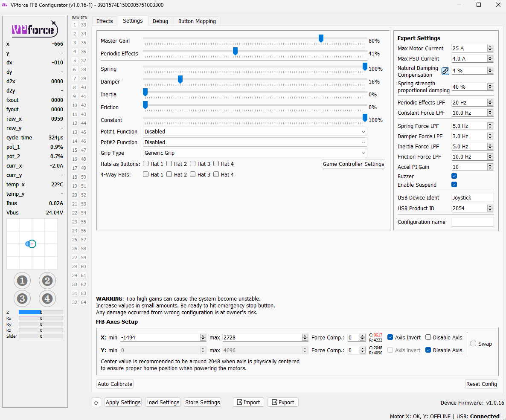Adjust the USB Product ID spinner
The width and height of the screenshot is (506, 420).
(490, 209)
